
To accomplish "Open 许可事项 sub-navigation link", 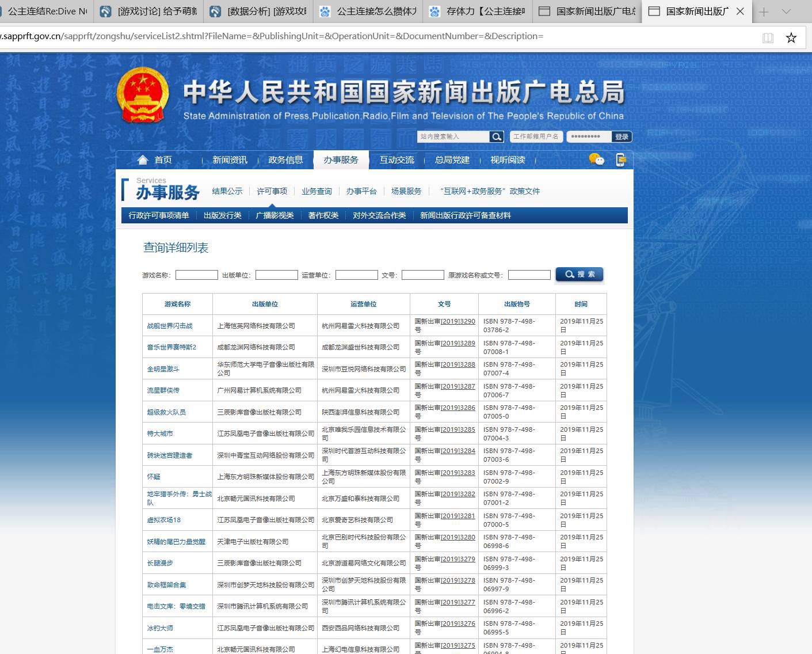I will coord(272,191).
